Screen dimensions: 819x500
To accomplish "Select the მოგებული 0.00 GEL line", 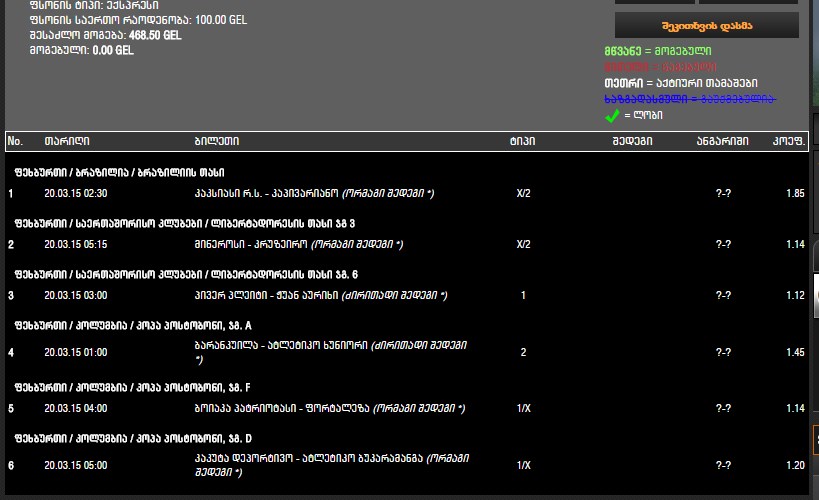I will [81, 50].
